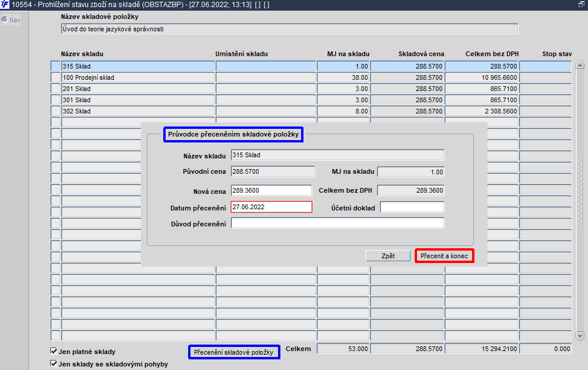Click the wizard 'Název skladu' field 315 Sklad
Screen dimensions: 588x370
pos(338,155)
